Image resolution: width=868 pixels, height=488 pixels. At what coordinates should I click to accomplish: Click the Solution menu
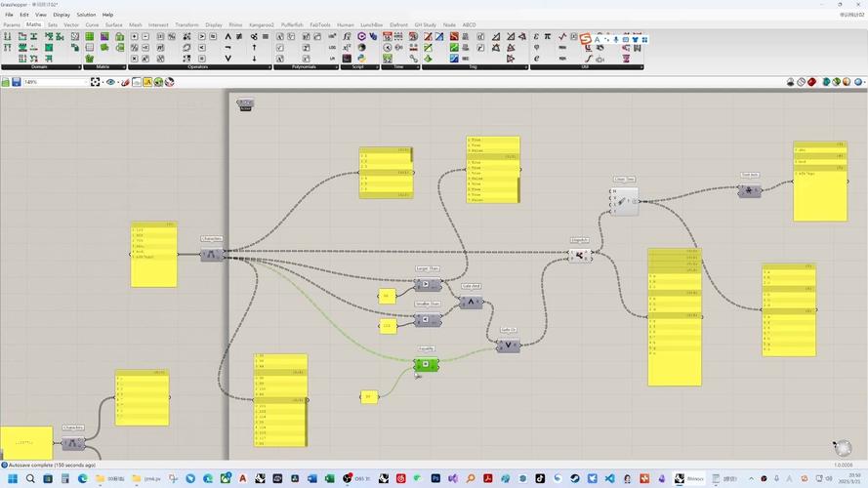coord(86,15)
